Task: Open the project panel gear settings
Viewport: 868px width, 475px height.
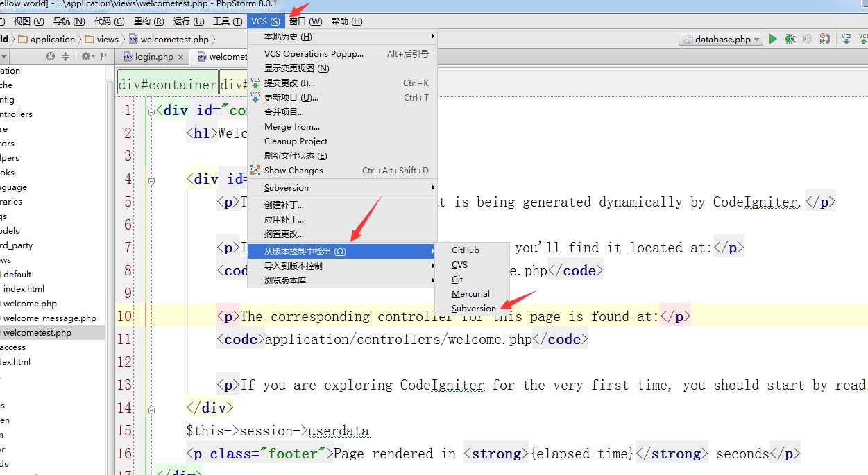Action: pyautogui.click(x=87, y=57)
